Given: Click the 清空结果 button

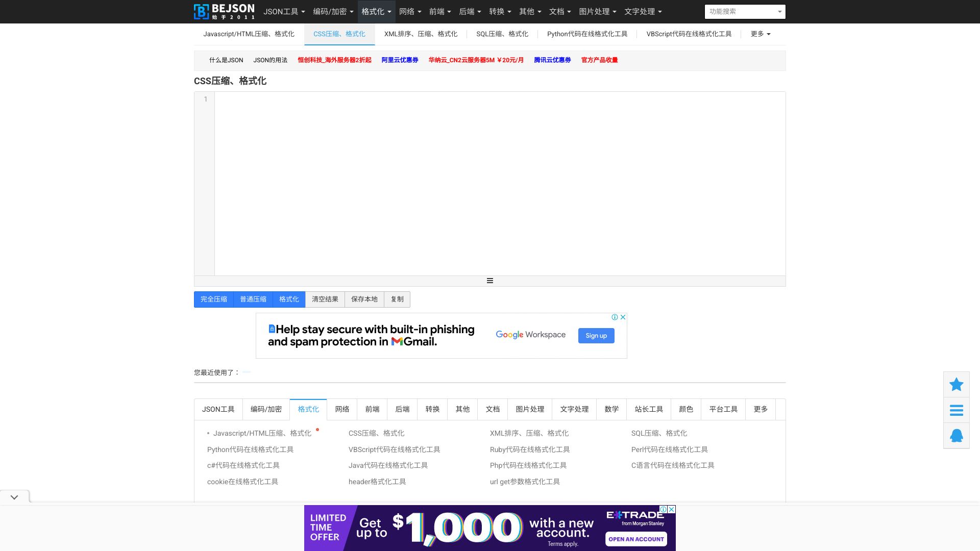Looking at the screenshot, I should tap(325, 299).
